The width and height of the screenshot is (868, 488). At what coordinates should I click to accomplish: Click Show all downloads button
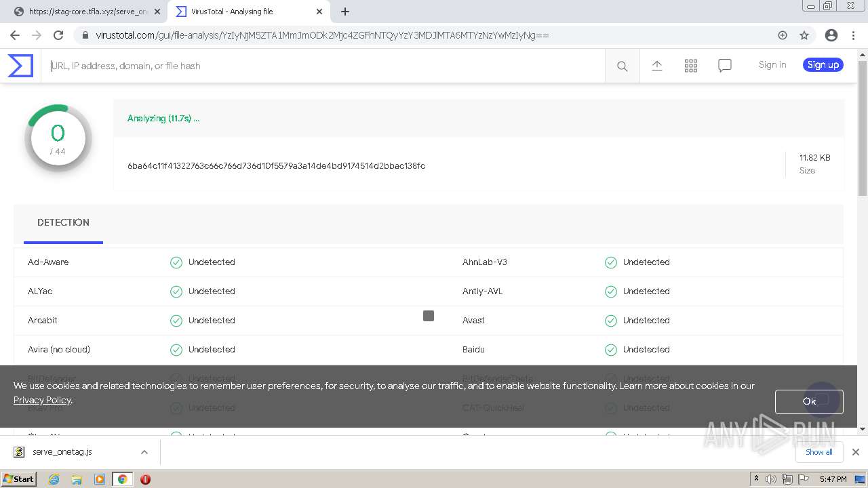click(x=818, y=452)
